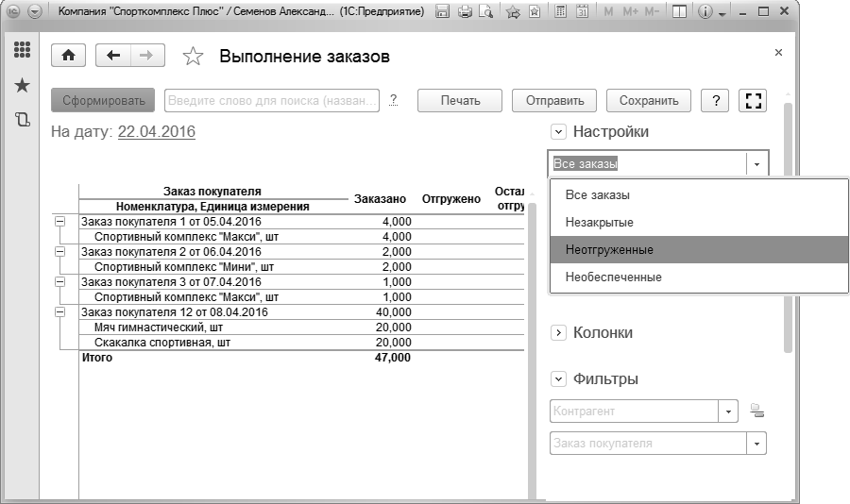
Task: Navigate back with the left arrow
Action: pos(114,56)
